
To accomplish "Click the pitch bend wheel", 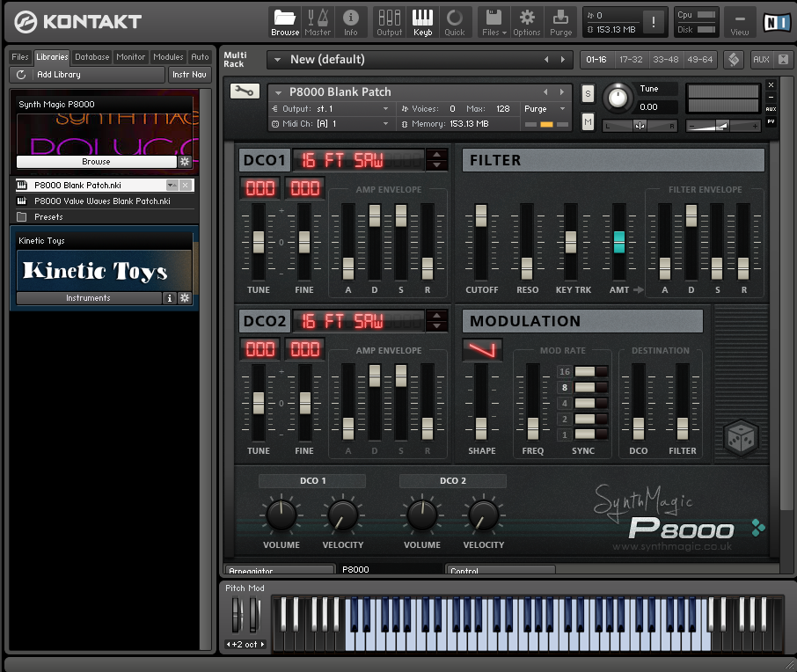I will coord(237,614).
